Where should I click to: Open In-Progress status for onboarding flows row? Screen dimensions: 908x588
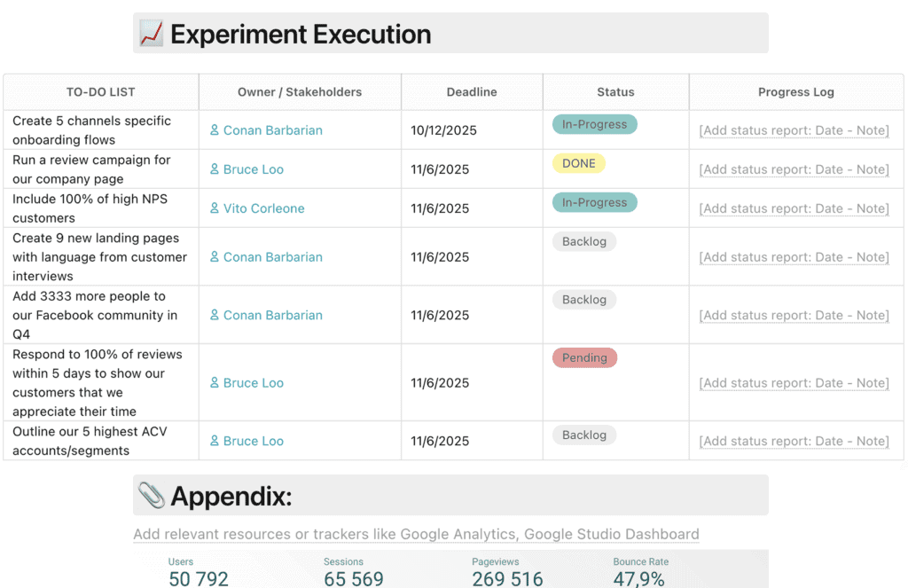pos(594,124)
